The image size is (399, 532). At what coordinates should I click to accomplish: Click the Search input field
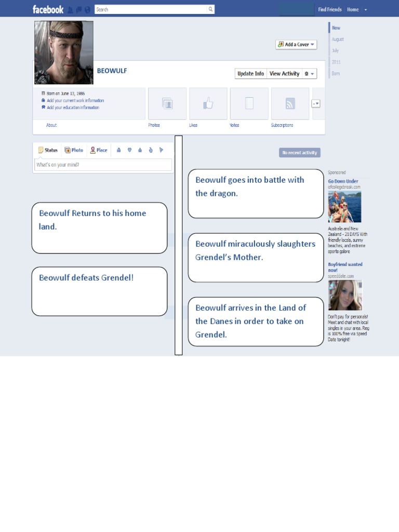coord(151,9)
